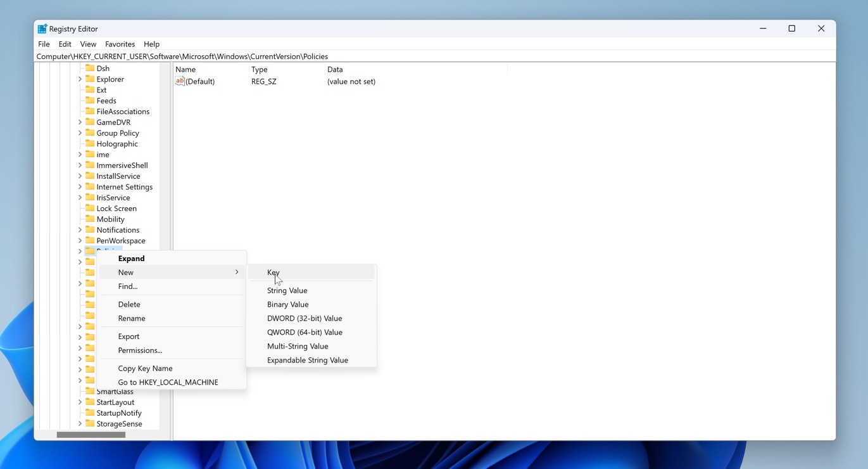Open the Help menu
The height and width of the screenshot is (469, 868).
[x=151, y=44]
